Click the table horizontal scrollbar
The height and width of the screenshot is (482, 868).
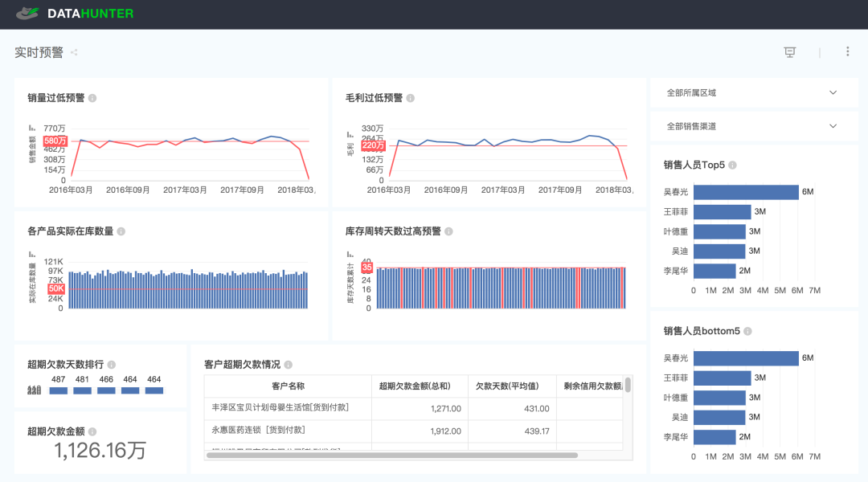pyautogui.click(x=392, y=455)
